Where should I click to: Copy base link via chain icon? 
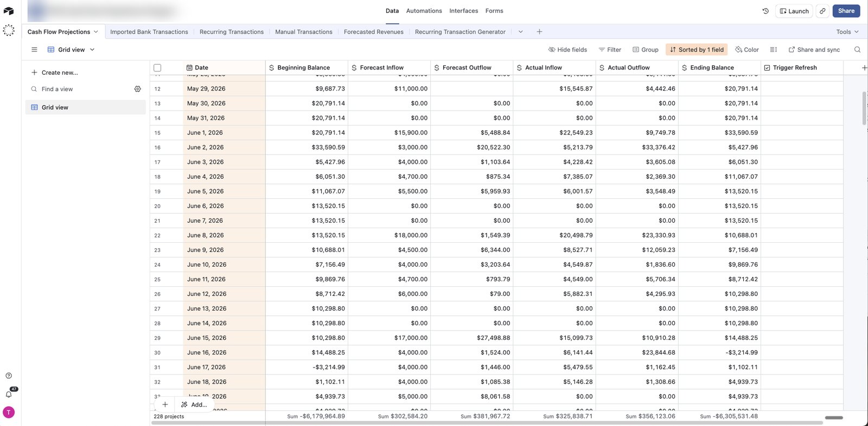click(822, 11)
